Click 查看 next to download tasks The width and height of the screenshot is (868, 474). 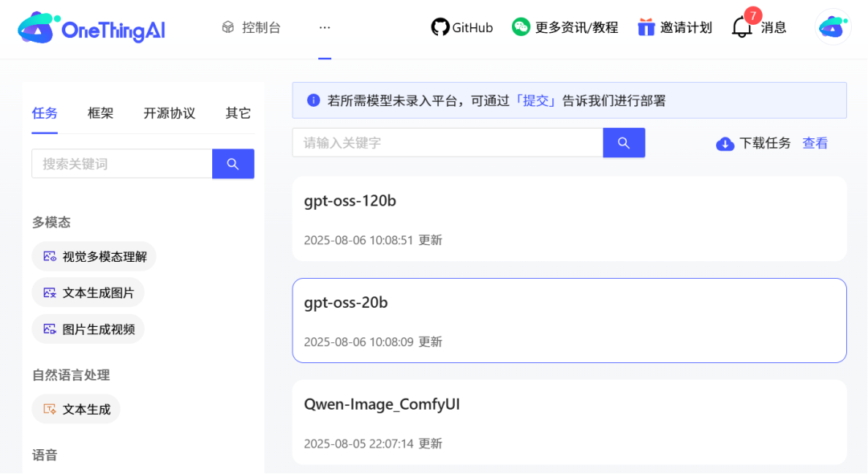pyautogui.click(x=815, y=144)
